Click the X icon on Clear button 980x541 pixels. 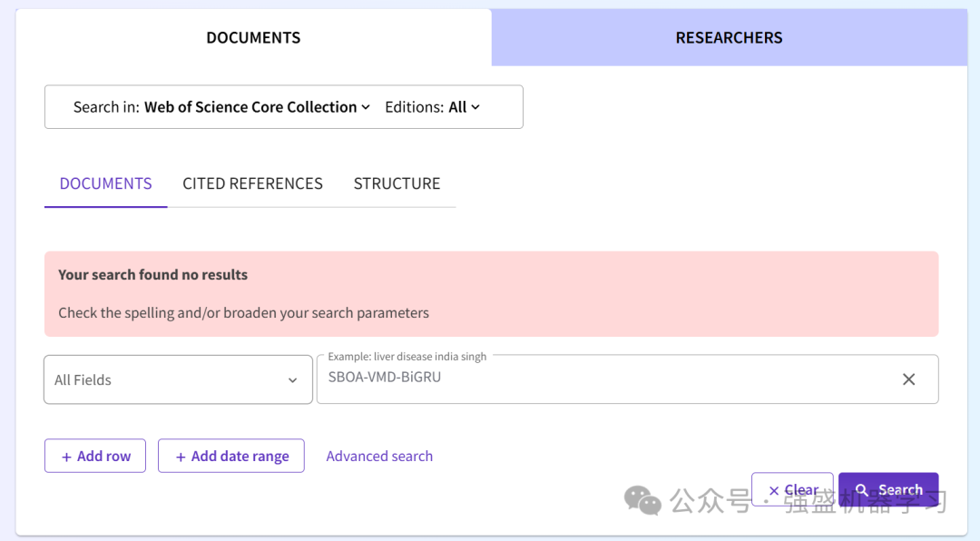pos(774,490)
